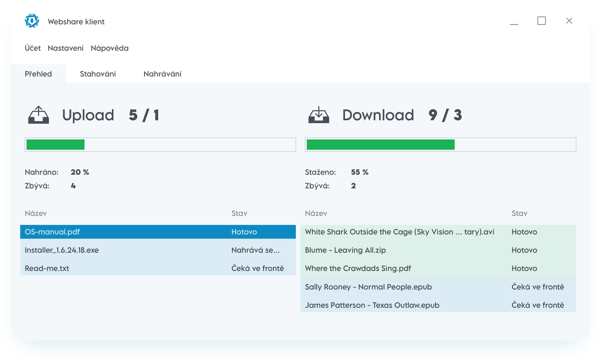601x364 pixels.
Task: Maximize the Webshare klient window
Action: click(x=542, y=21)
